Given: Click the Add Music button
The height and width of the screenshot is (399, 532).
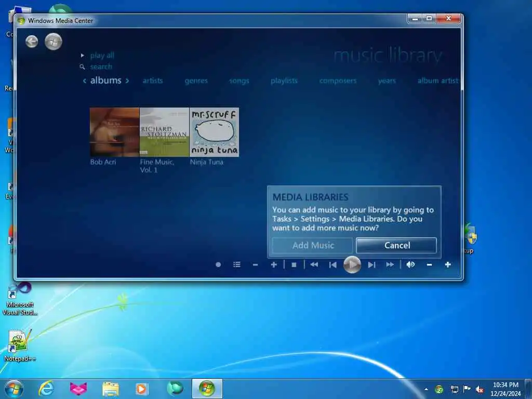Looking at the screenshot, I should pos(312,245).
